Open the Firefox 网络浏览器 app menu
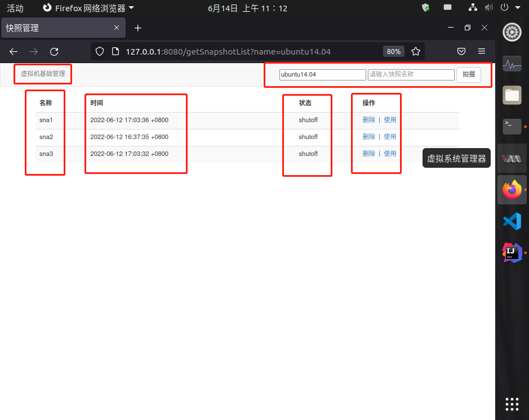 click(x=88, y=8)
